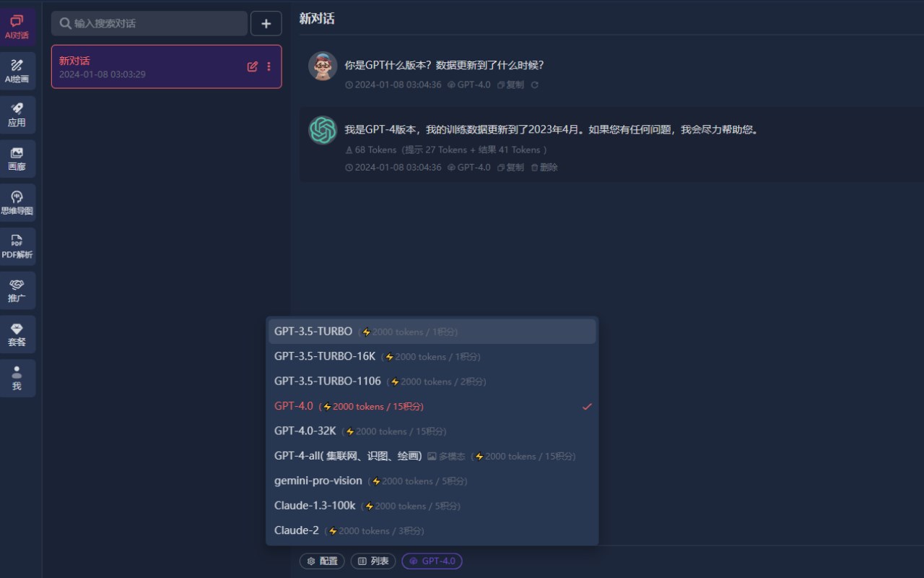Viewport: 924px width, 578px height.
Task: Open the 套餐 diamond sidebar item
Action: pos(17,335)
